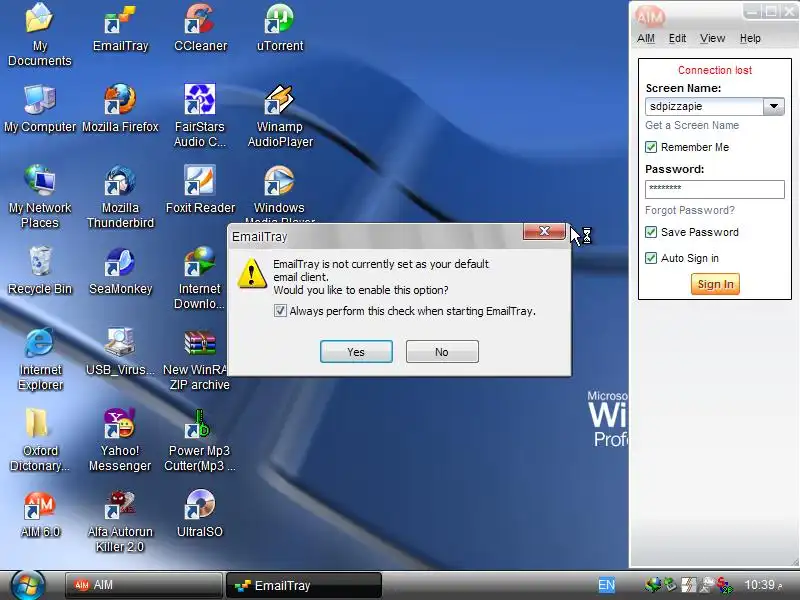Follow the Get a Screen Name link

click(x=692, y=125)
